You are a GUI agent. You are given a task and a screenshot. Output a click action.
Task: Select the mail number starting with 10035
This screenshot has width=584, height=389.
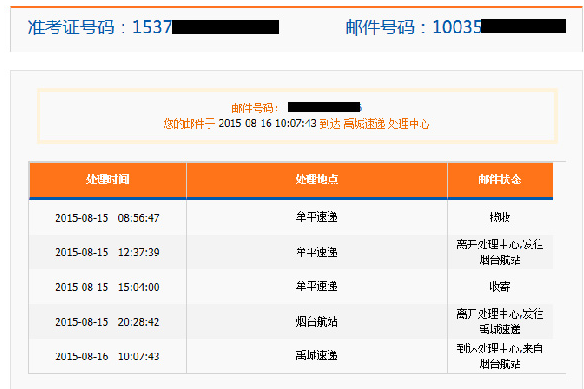click(499, 27)
